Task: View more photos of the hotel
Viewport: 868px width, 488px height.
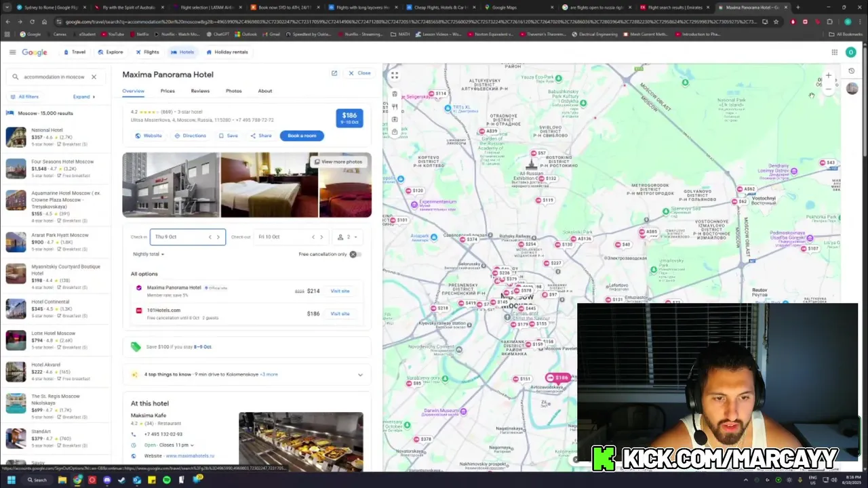Action: point(338,162)
